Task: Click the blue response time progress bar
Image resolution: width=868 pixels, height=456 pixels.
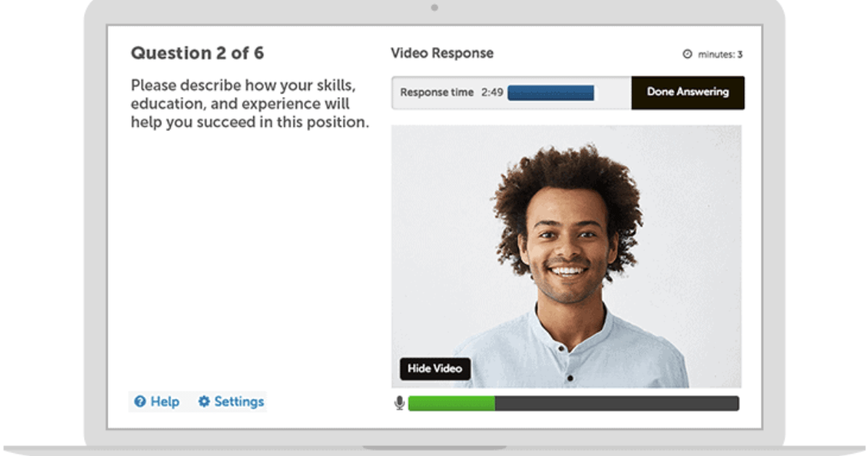Action: coord(550,93)
